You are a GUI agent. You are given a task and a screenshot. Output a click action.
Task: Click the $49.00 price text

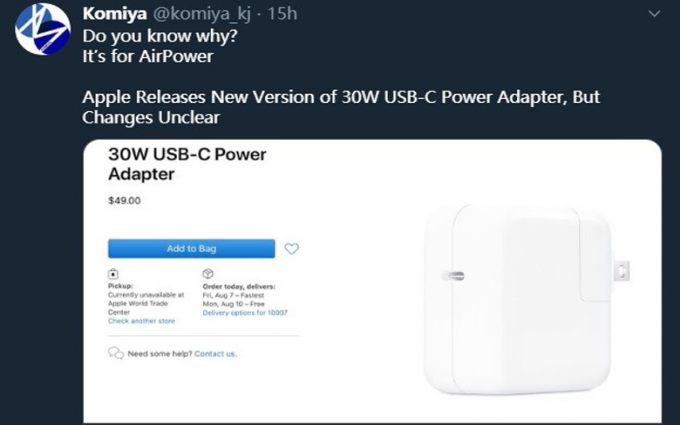click(x=124, y=200)
